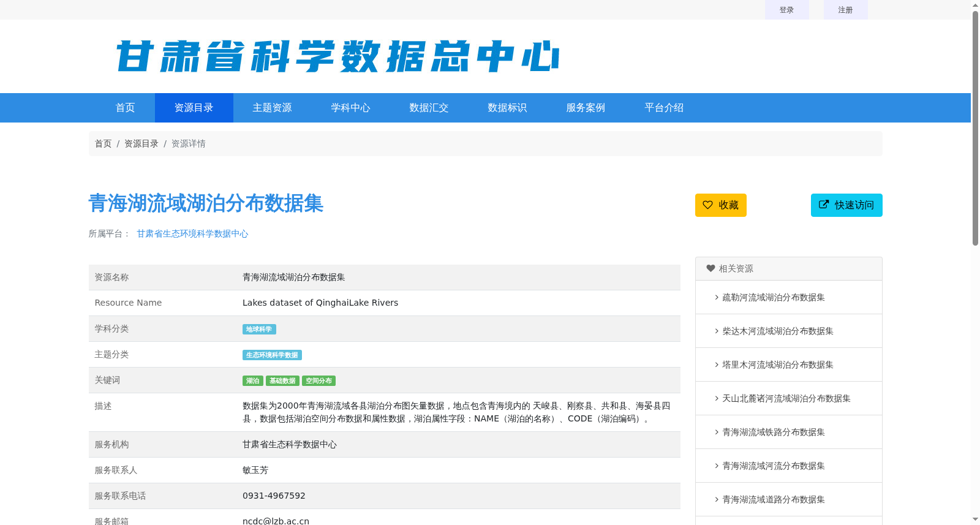Click chevron before 疏勒河流域湖泊分布数据集

coord(717,297)
